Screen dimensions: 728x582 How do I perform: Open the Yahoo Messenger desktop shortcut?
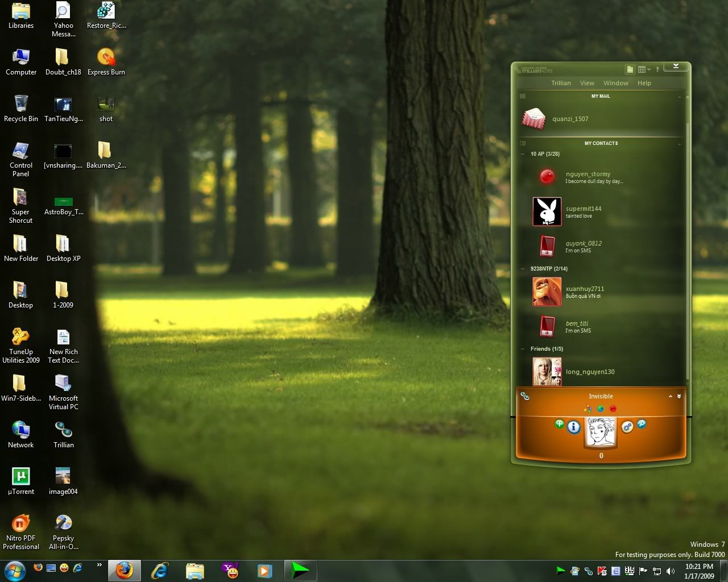[63, 20]
